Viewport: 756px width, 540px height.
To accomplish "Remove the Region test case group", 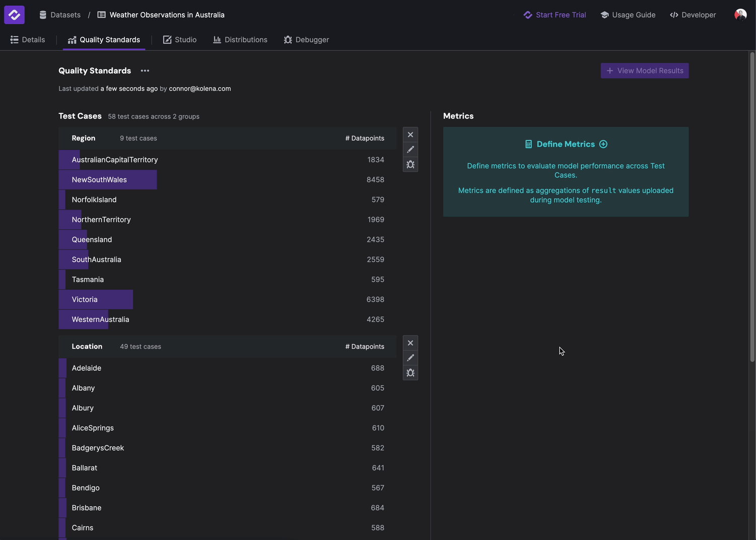I will click(x=410, y=135).
